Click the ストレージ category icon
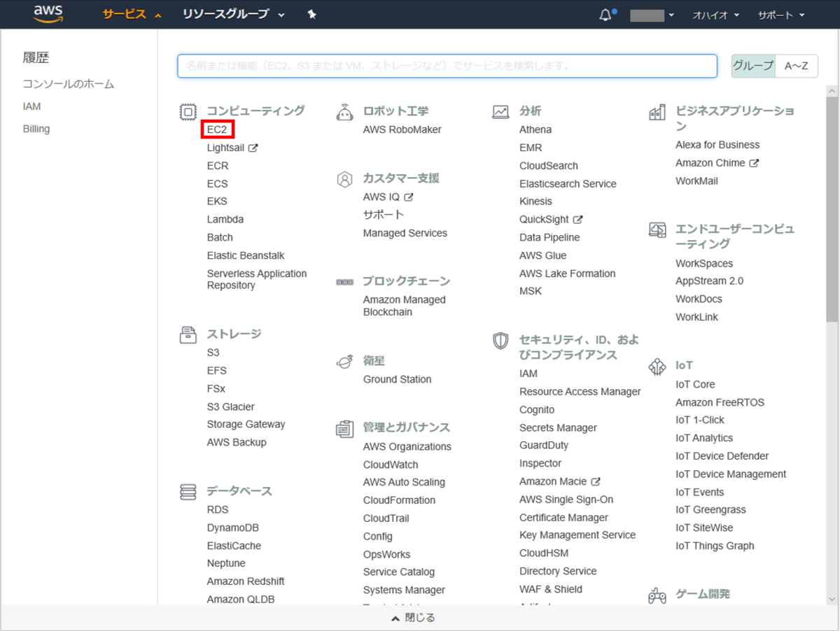Image resolution: width=840 pixels, height=631 pixels. (188, 334)
